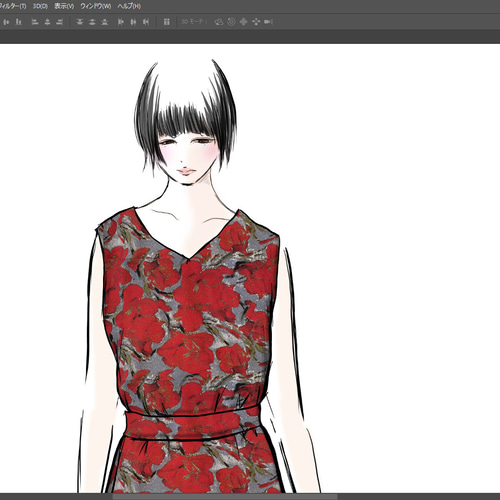
Task: Align layers to right edges
Action: (60, 22)
